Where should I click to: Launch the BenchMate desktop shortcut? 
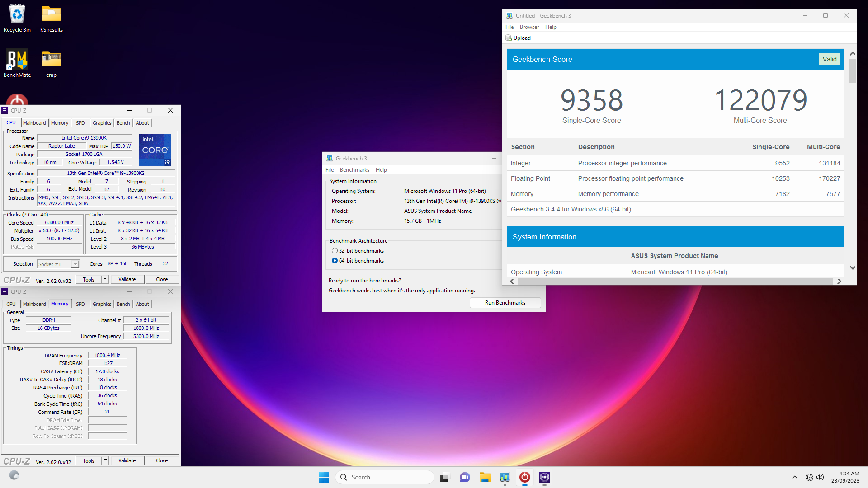pos(17,63)
